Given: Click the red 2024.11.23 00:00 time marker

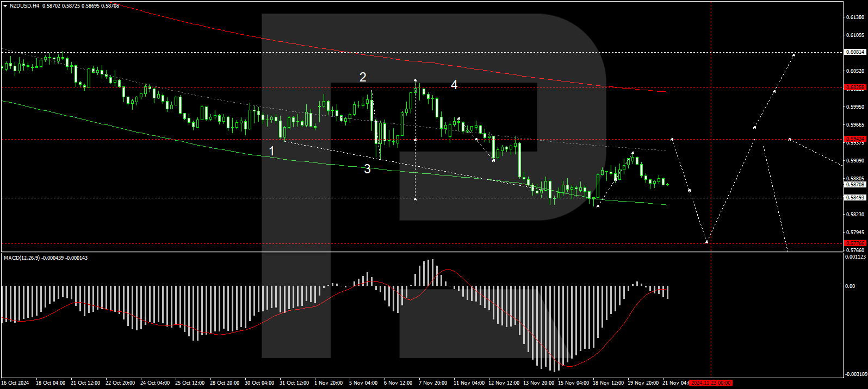Looking at the screenshot, I should pos(711,383).
